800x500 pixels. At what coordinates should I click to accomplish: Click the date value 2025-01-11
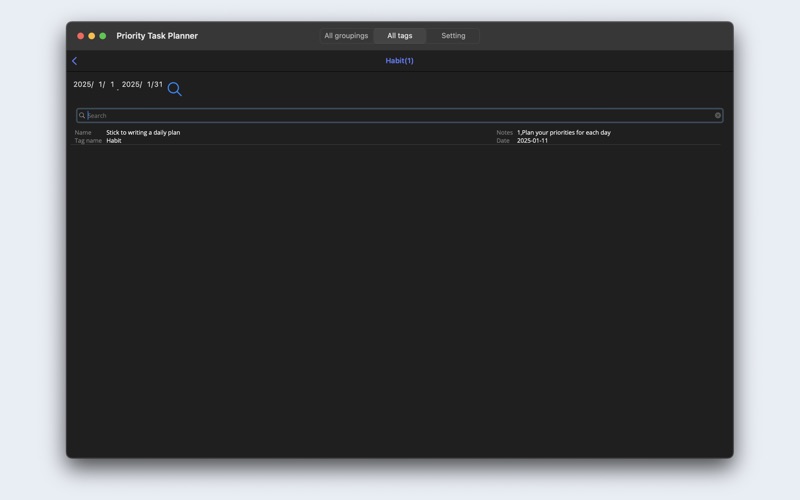point(532,140)
